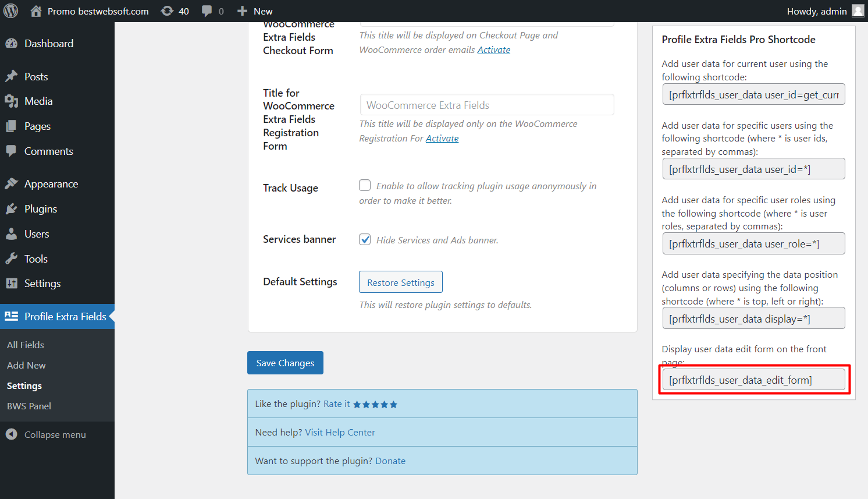This screenshot has width=868, height=499.
Task: Click the WooCommerce Extra Fields title input
Action: (486, 105)
